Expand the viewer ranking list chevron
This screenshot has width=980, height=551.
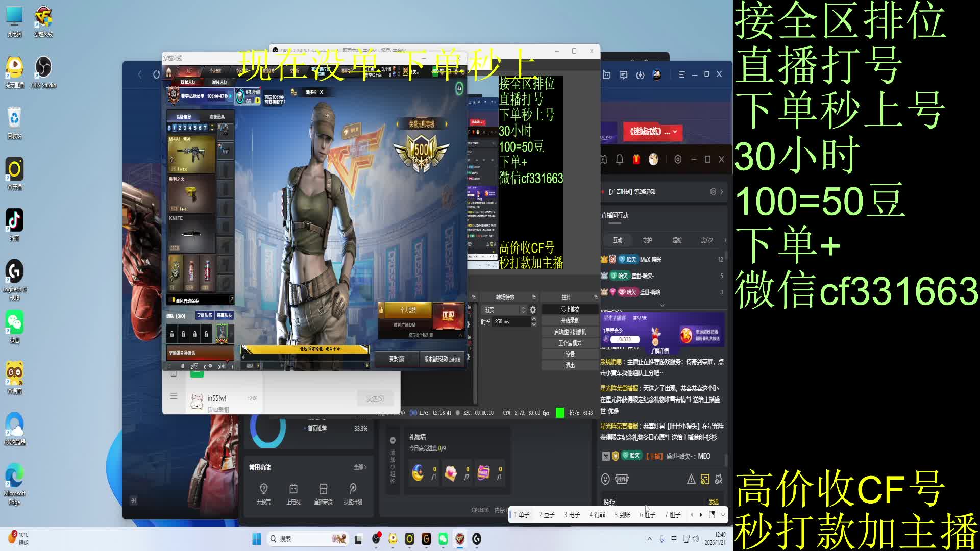click(662, 305)
